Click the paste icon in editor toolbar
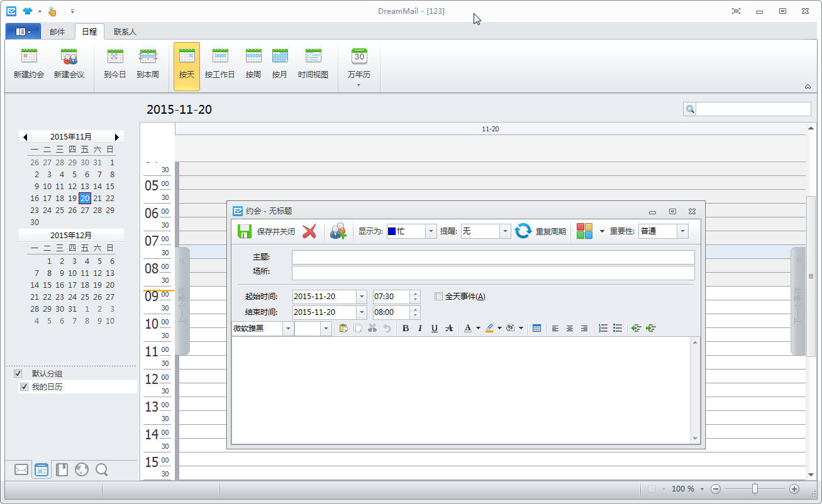Image resolution: width=822 pixels, height=504 pixels. (343, 328)
